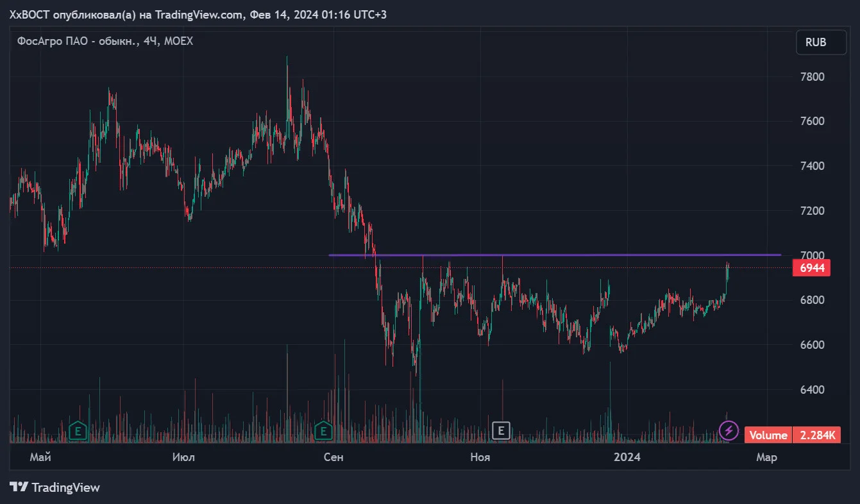The image size is (860, 504).
Task: Select the purple horizontal resistance line
Action: point(555,255)
